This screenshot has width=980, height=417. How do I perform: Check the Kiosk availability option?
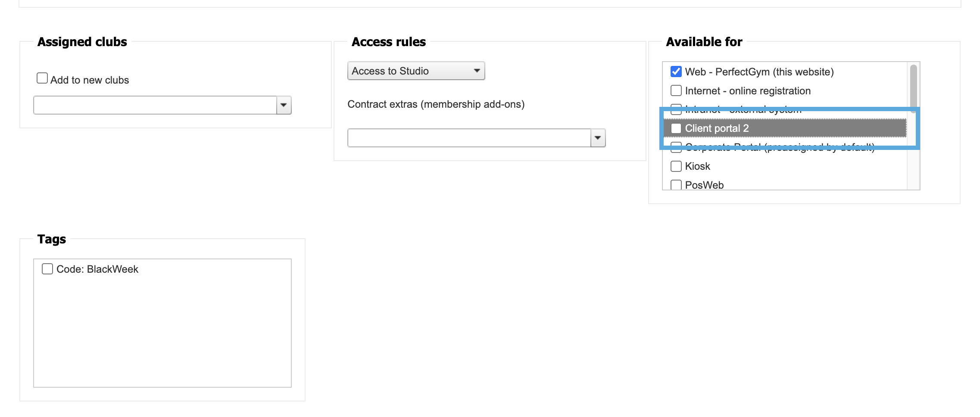coord(675,166)
